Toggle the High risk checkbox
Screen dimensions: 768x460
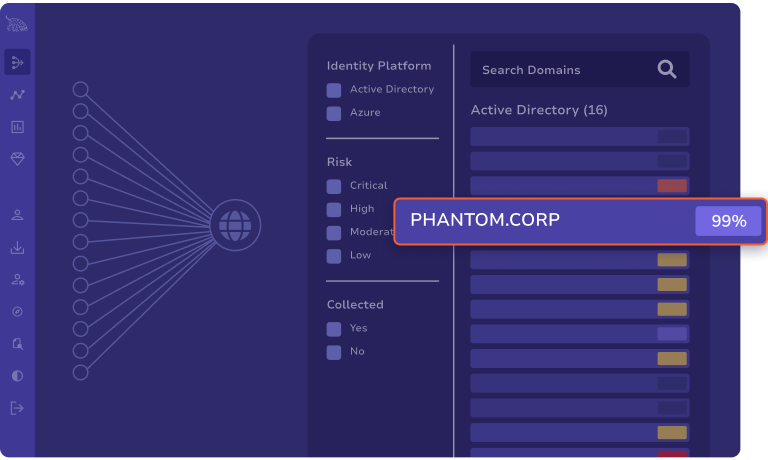(334, 210)
